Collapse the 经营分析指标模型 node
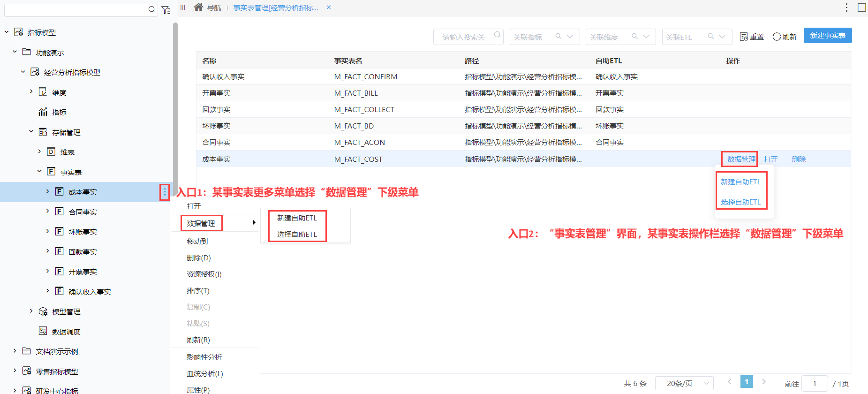The width and height of the screenshot is (868, 394). 23,72
